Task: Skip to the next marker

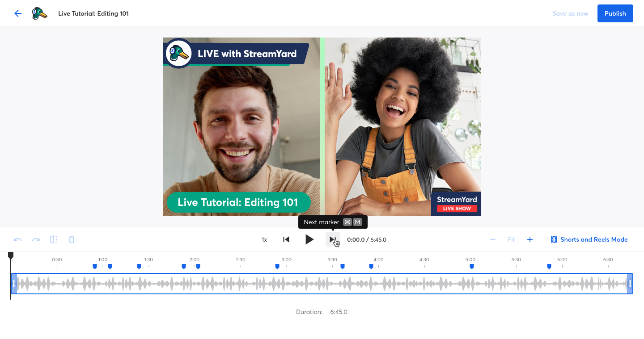Action: pyautogui.click(x=332, y=239)
